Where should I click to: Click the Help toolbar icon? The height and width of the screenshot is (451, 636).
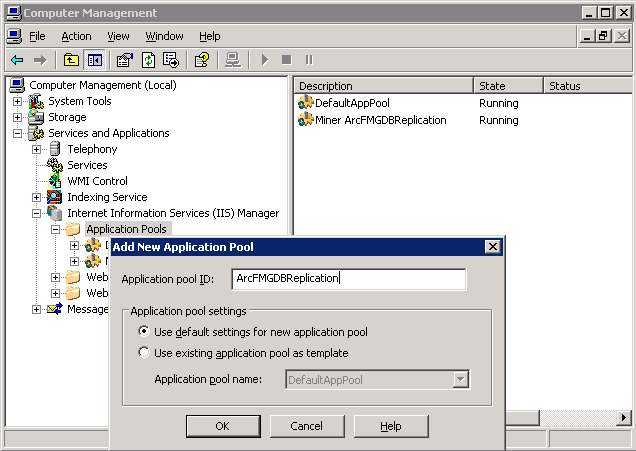click(202, 60)
